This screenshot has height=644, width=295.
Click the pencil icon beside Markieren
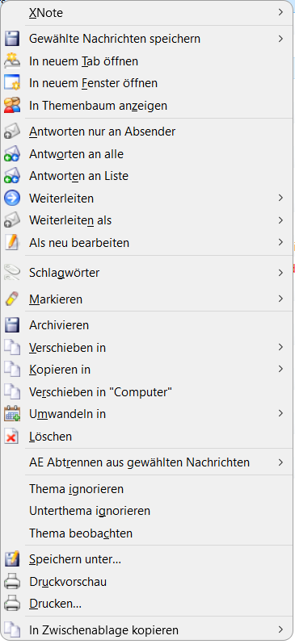click(12, 299)
